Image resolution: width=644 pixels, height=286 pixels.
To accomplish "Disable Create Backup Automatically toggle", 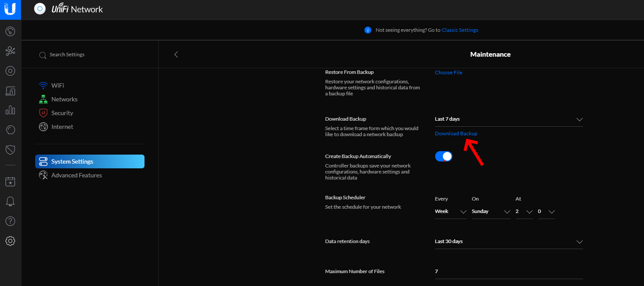I will [444, 156].
